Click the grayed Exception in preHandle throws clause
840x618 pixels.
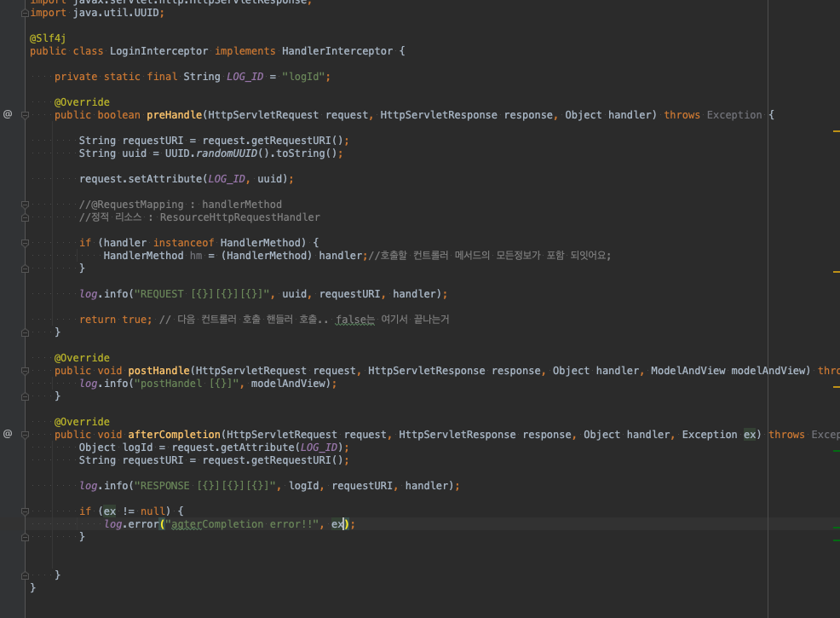coord(734,115)
